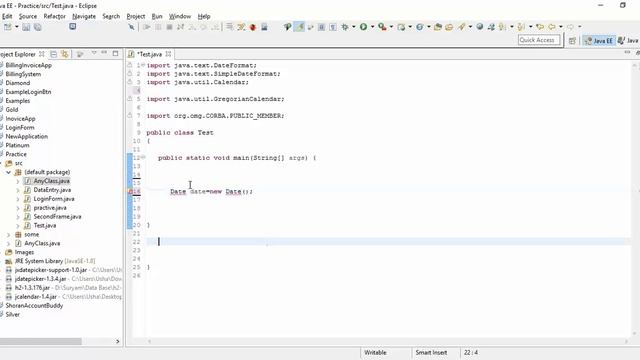Click the Open Type folder icon
This screenshot has width=640, height=360.
click(438, 27)
